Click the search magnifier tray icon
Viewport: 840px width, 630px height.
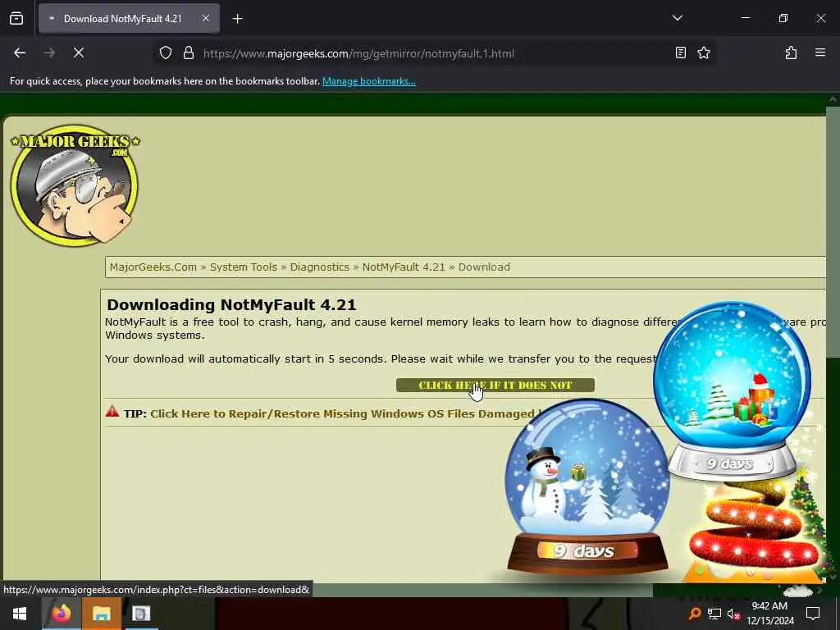tap(694, 614)
